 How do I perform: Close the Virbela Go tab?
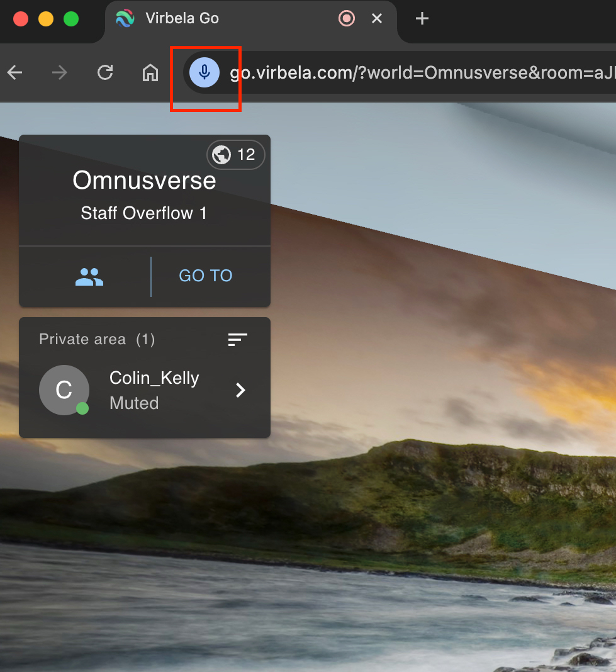377,18
